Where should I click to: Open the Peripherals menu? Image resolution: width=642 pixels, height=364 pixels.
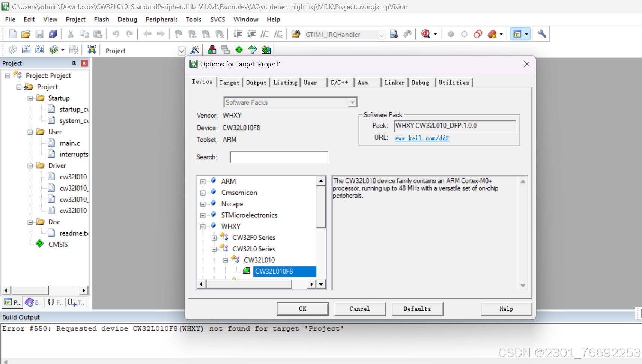(162, 20)
